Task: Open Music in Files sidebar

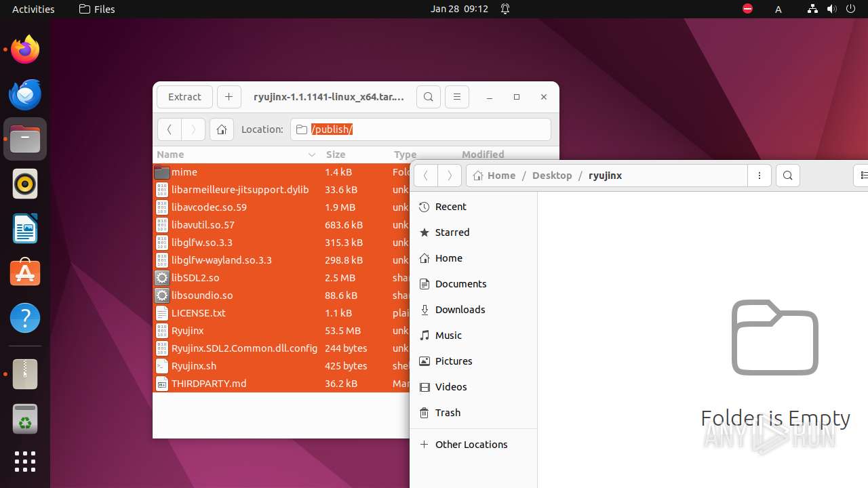Action: [473, 335]
